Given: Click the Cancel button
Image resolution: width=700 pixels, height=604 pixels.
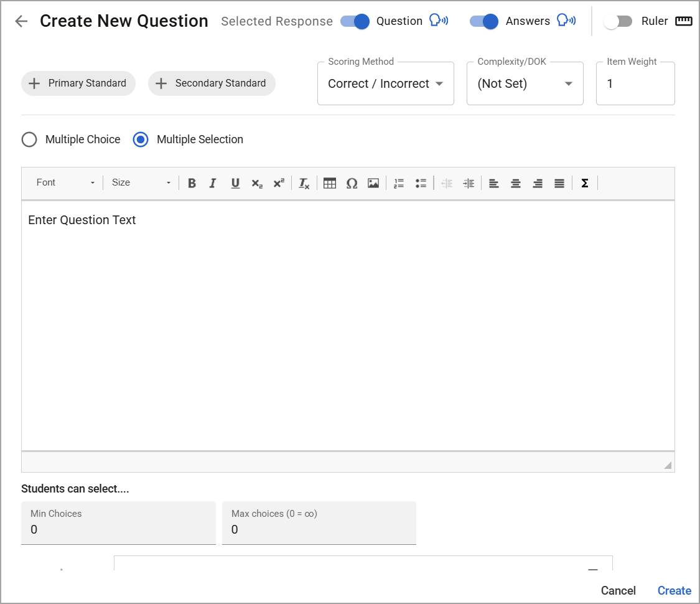Looking at the screenshot, I should coord(618,590).
